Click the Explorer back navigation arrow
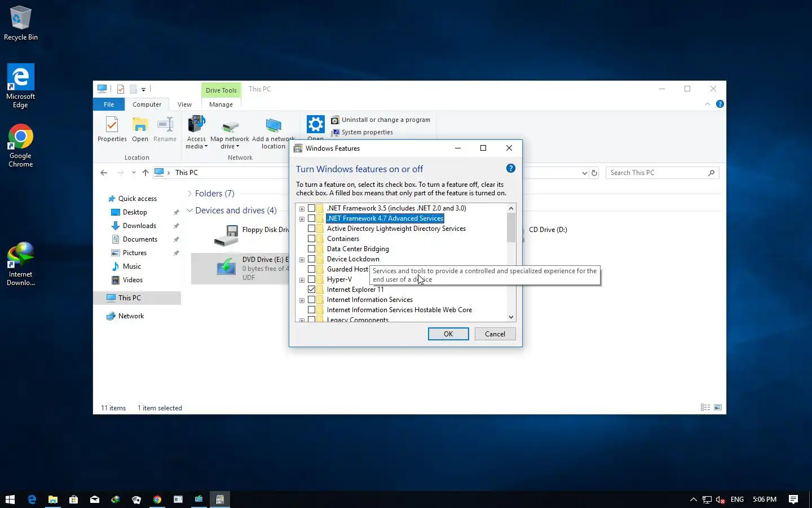Screen dimensions: 812x508 104,173
